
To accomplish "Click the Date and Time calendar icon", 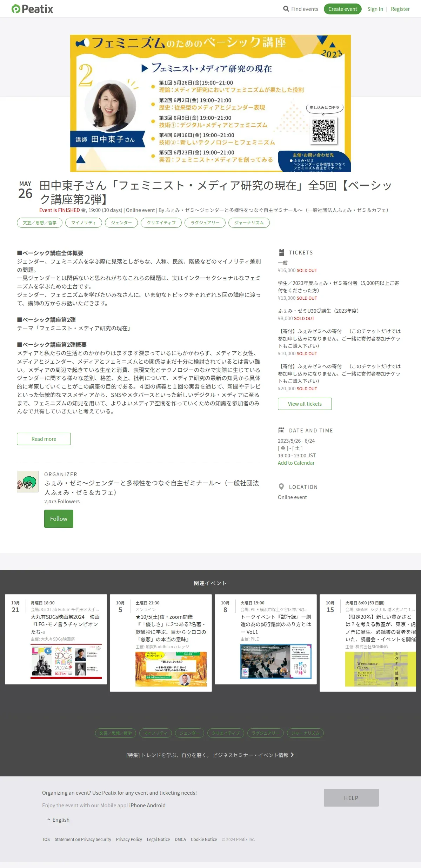I will [x=281, y=430].
